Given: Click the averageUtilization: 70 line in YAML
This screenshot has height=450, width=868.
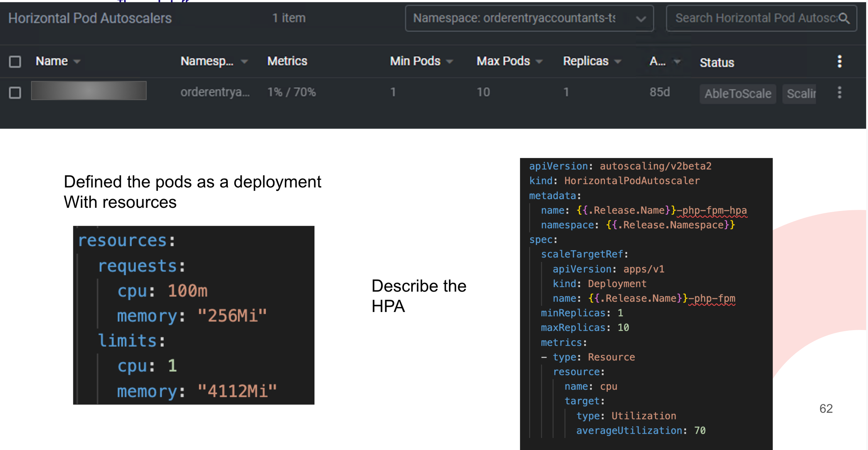Looking at the screenshot, I should point(641,430).
